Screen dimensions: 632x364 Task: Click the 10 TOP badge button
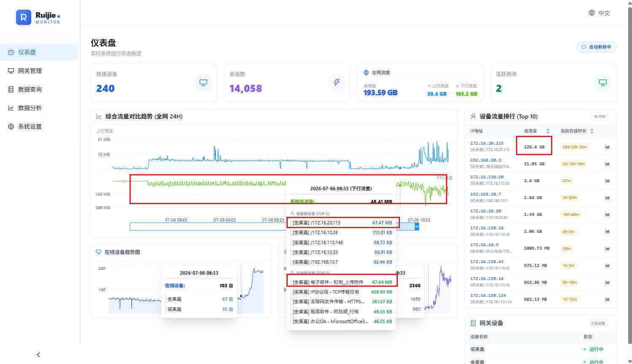[x=600, y=116]
